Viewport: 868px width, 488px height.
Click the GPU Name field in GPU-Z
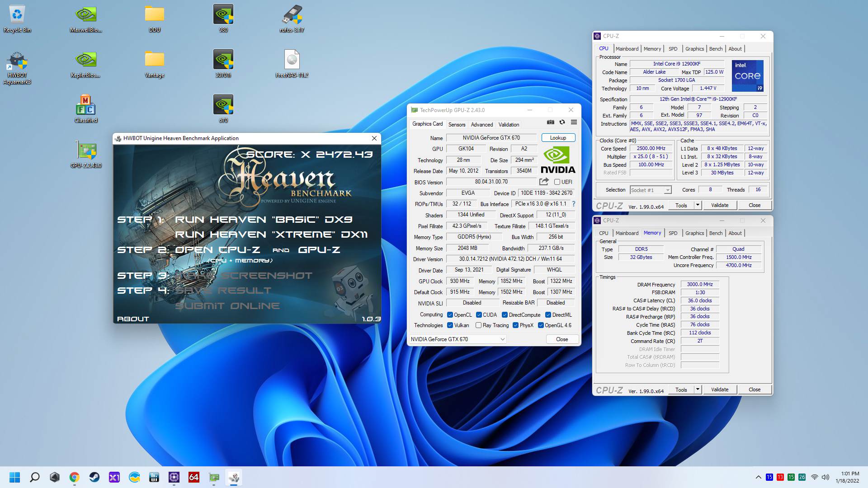[x=491, y=138]
